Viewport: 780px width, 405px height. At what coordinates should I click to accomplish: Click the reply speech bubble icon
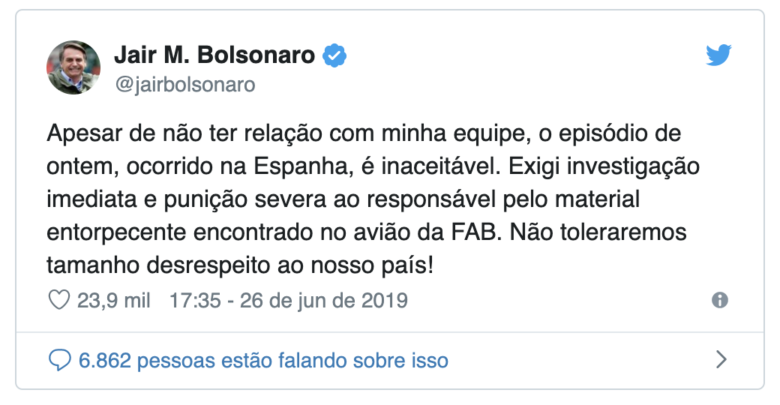59,360
